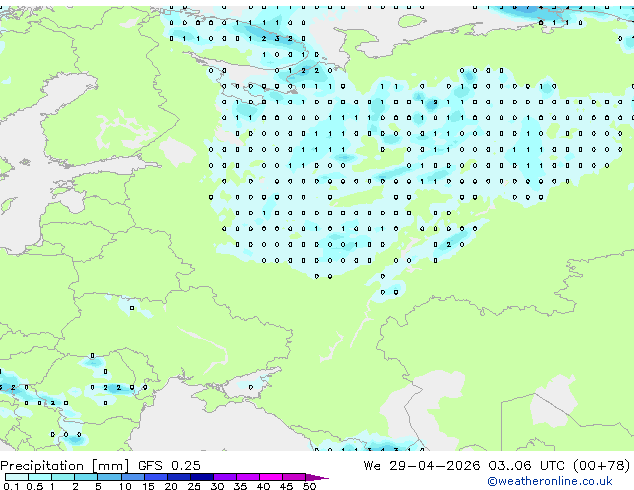Image resolution: width=634 pixels, height=490 pixels.
Task: Click the 0.1–0.5 mm legend swatch
Action: (x=17, y=477)
